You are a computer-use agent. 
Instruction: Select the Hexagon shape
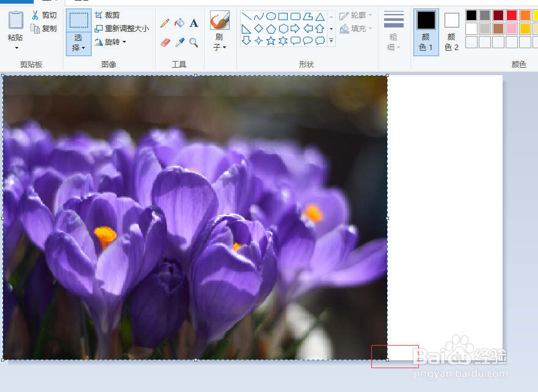tap(283, 29)
